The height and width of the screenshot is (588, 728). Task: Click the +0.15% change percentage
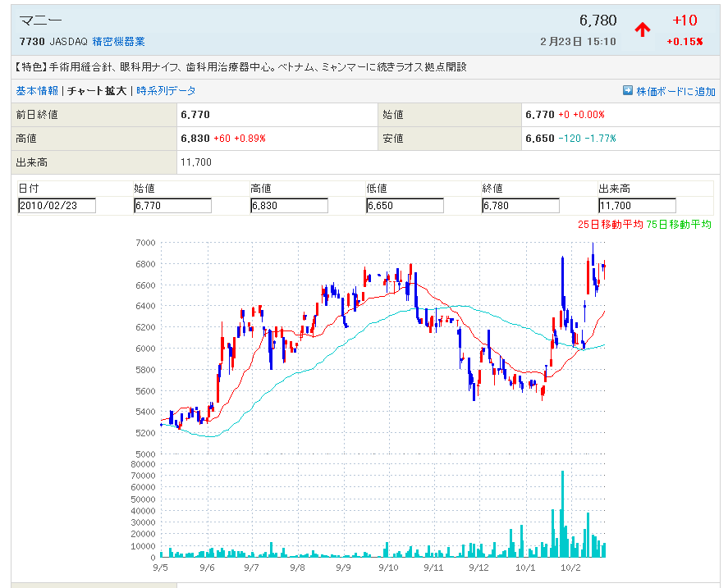(685, 42)
